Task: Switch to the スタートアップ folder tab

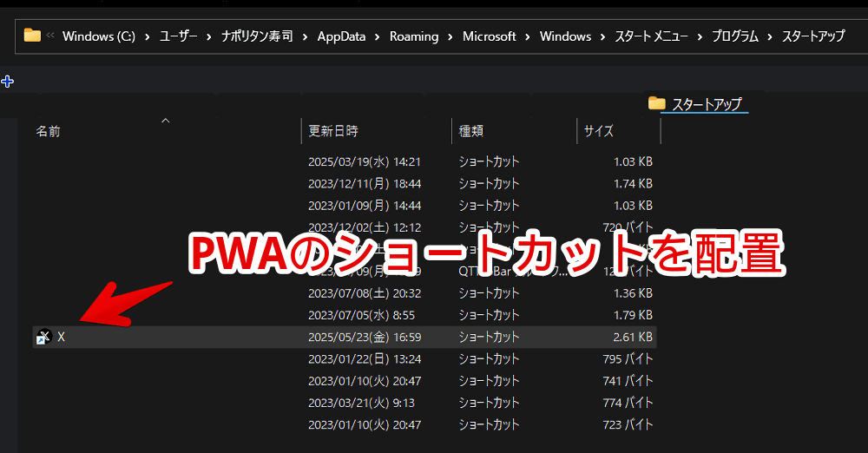Action: tap(698, 103)
